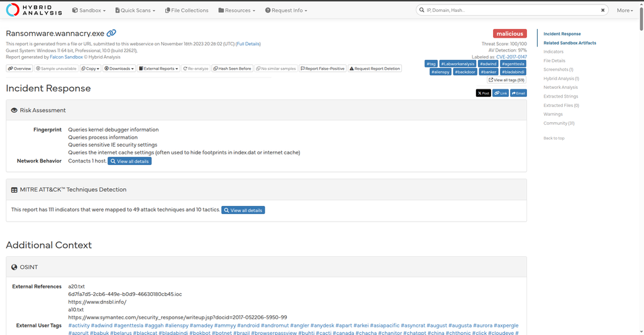
Task: Open the #amadey user tag
Action: (201, 325)
